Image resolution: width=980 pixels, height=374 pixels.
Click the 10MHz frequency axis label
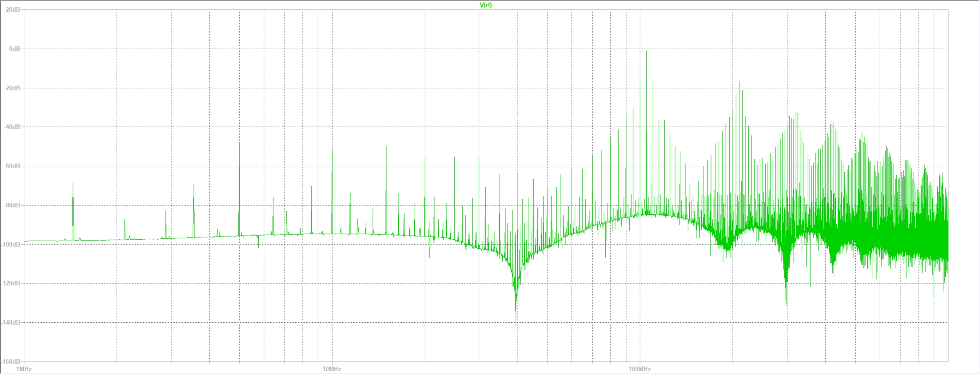coord(332,369)
